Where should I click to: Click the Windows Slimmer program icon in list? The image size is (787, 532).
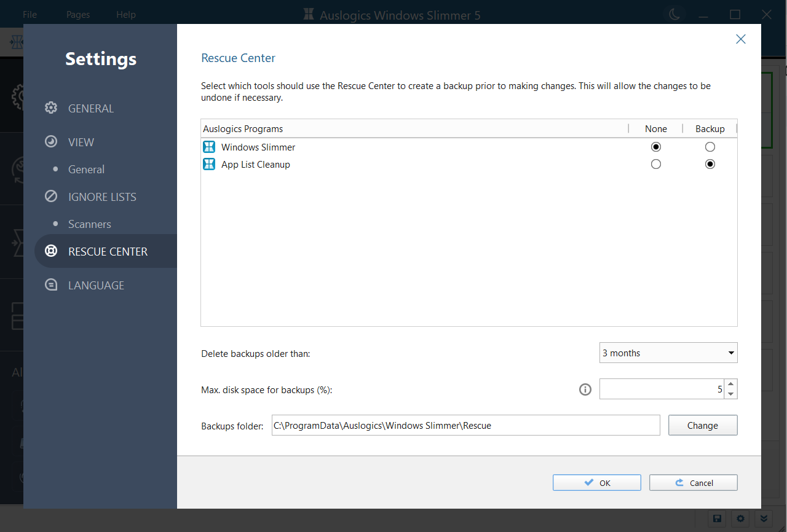[x=209, y=147]
